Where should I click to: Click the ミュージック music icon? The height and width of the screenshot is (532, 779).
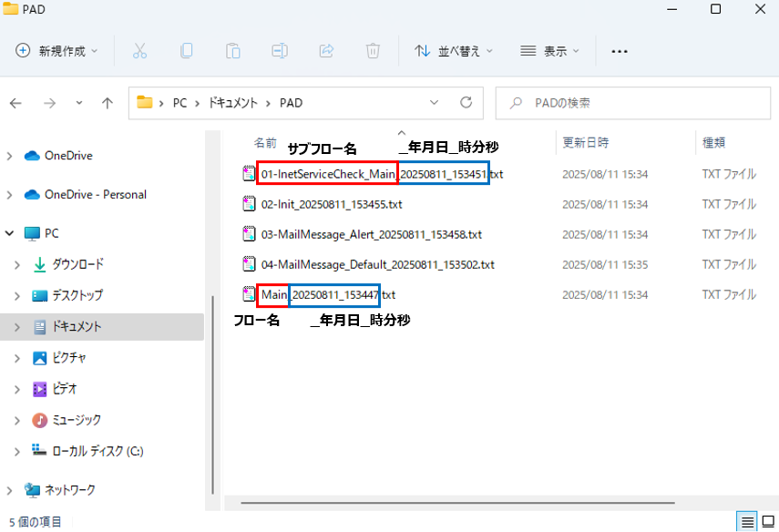click(x=40, y=420)
